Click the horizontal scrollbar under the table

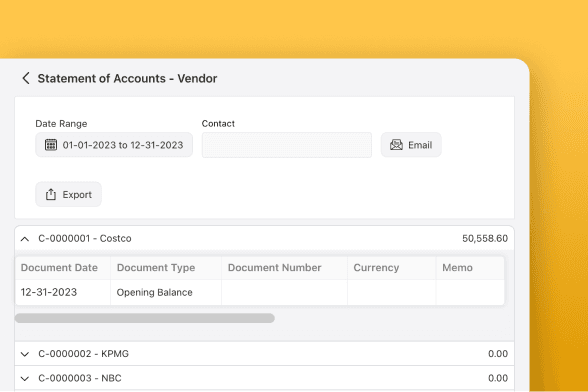pyautogui.click(x=144, y=318)
